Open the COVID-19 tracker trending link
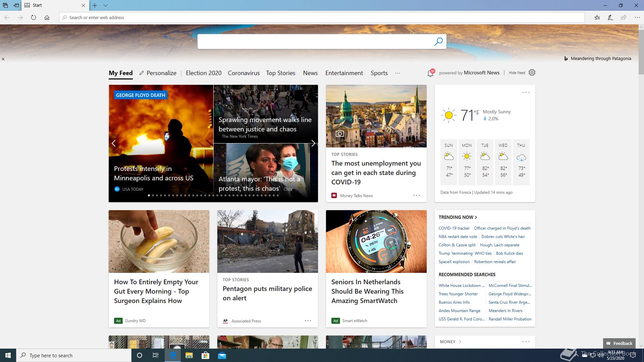This screenshot has width=644, height=362. (454, 228)
